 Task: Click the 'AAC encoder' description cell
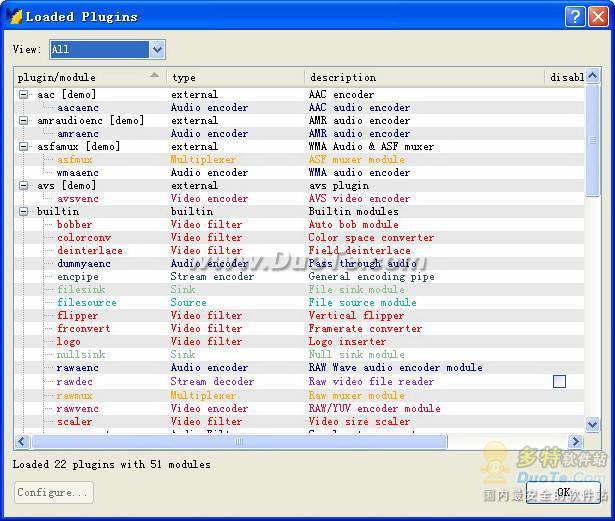(341, 95)
